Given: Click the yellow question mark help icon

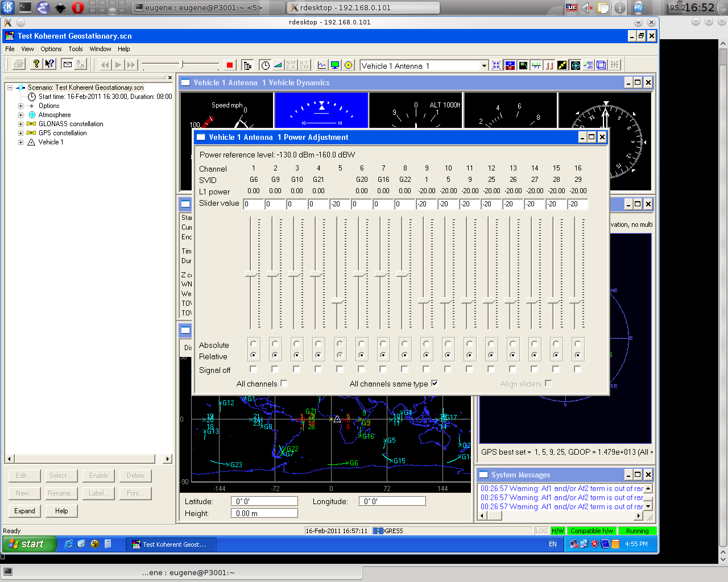Looking at the screenshot, I should coord(36,64).
